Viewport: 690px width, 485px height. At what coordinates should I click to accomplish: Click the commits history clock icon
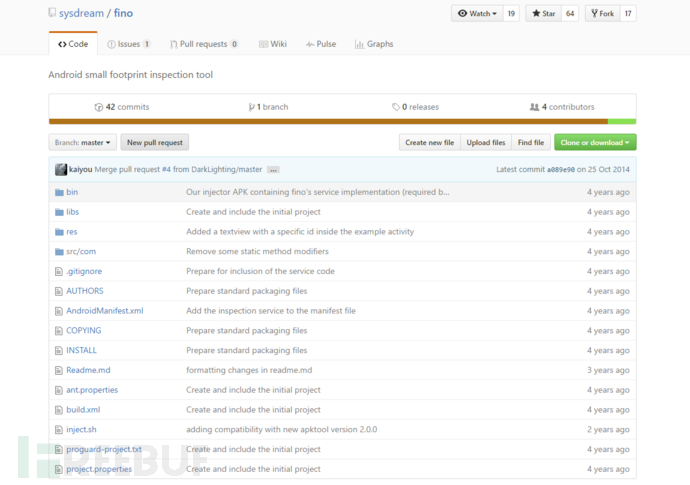[x=99, y=107]
